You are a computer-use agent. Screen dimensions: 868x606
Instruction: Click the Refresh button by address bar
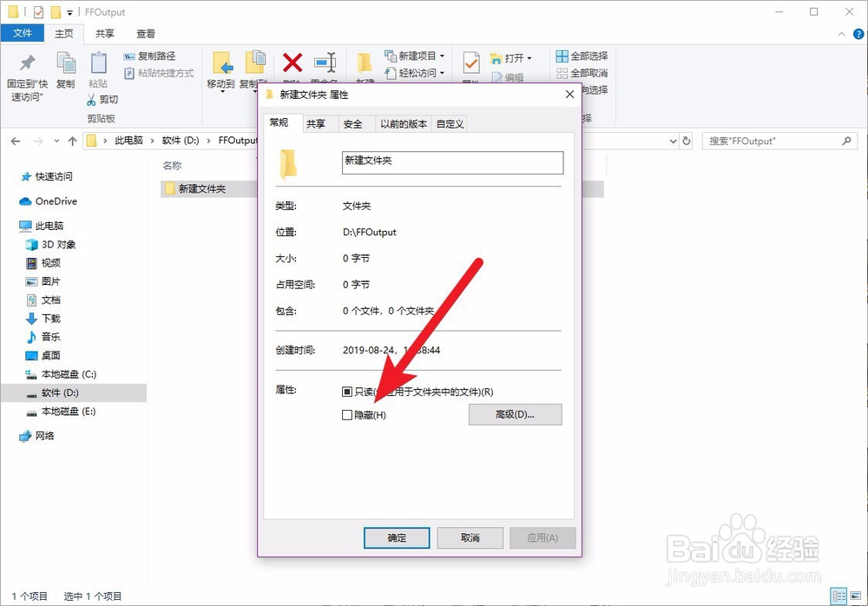tap(687, 142)
